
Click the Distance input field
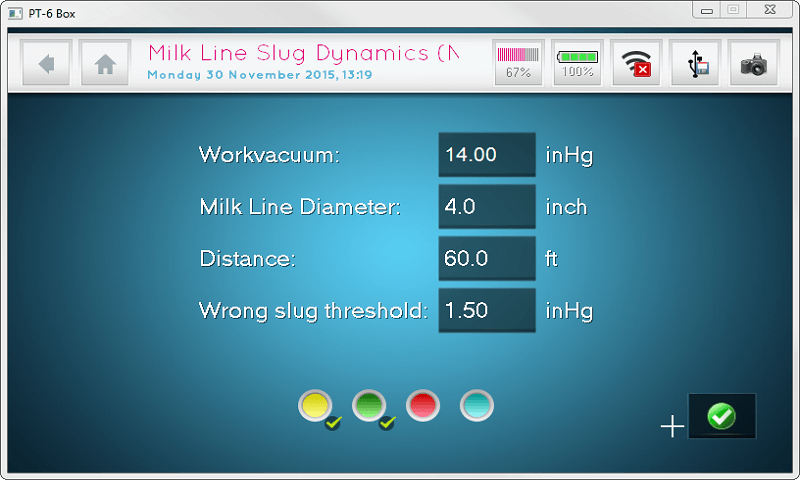point(487,259)
